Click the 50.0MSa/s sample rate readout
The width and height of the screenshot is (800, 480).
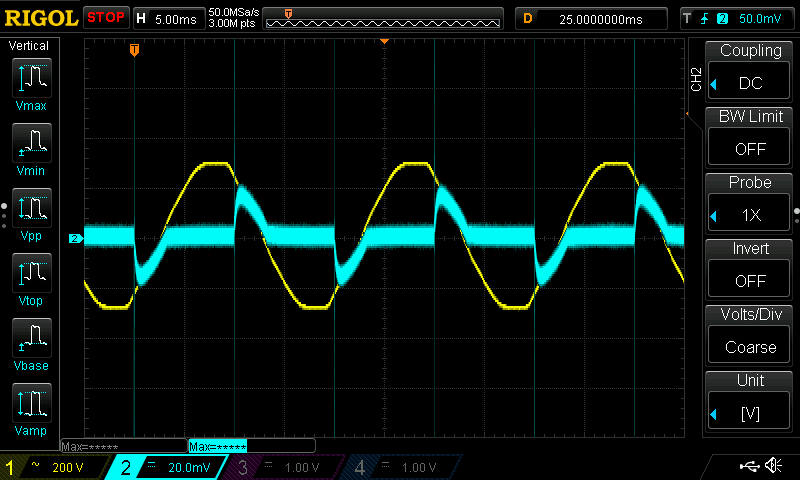coord(234,12)
